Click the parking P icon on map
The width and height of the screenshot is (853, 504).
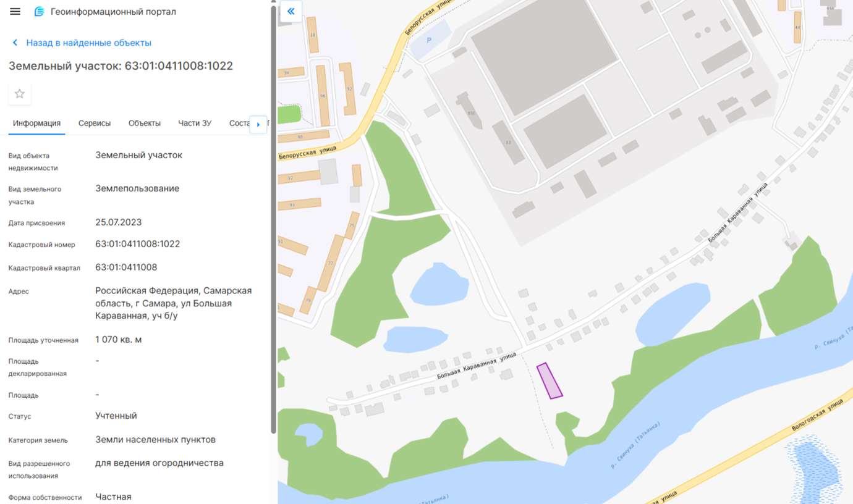pyautogui.click(x=430, y=40)
